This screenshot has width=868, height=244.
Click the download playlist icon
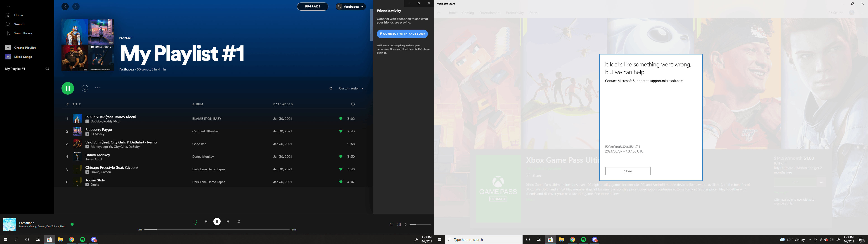(85, 88)
